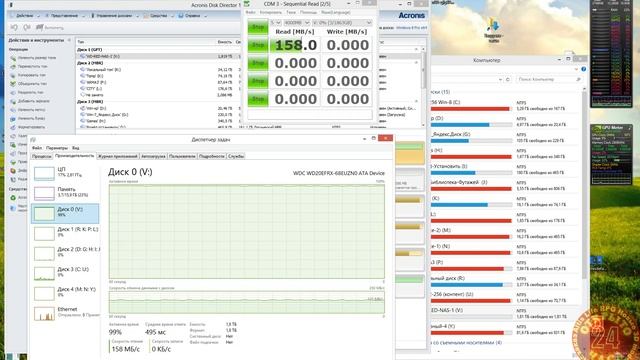Click the split volume icon in Acronis sidebar
The width and height of the screenshot is (640, 360).
click(13, 92)
